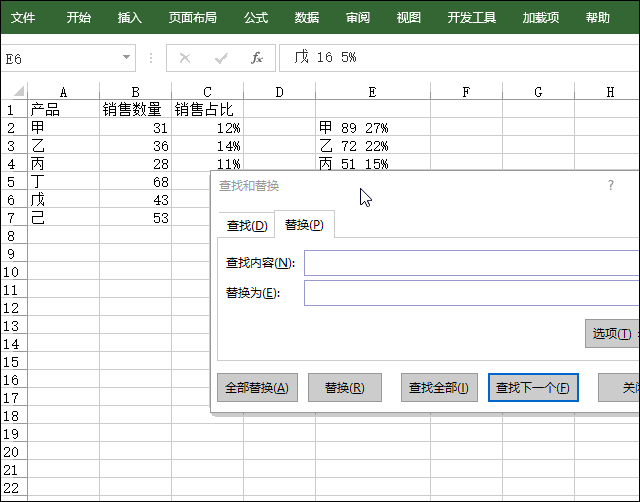Click the 选项(T) button

pos(612,334)
